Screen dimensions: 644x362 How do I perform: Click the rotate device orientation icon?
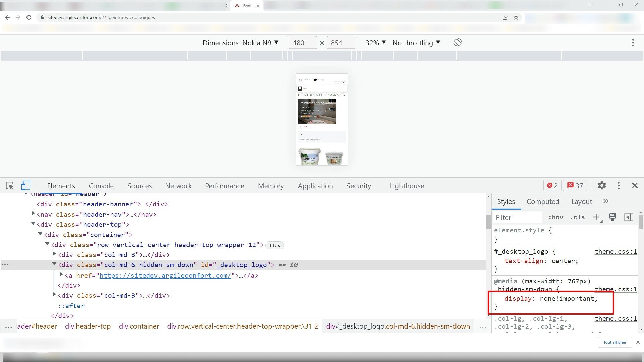pyautogui.click(x=458, y=43)
